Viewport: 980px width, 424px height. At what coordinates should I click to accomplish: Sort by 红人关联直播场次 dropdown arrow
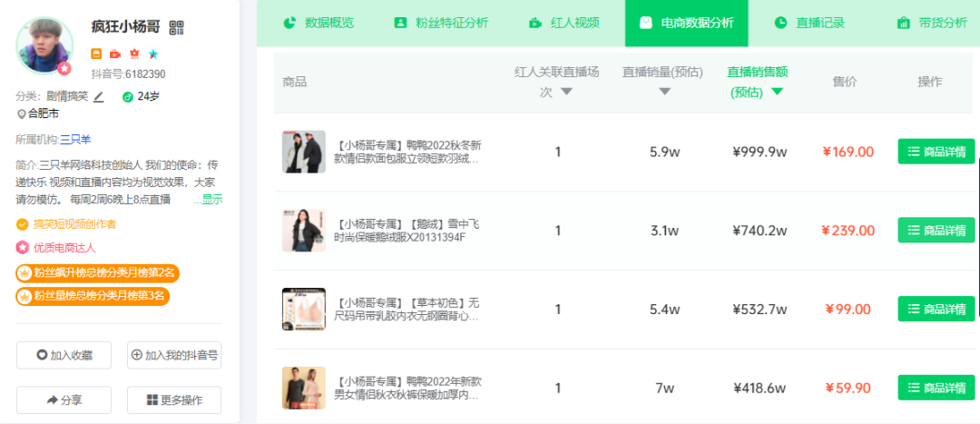[x=567, y=92]
